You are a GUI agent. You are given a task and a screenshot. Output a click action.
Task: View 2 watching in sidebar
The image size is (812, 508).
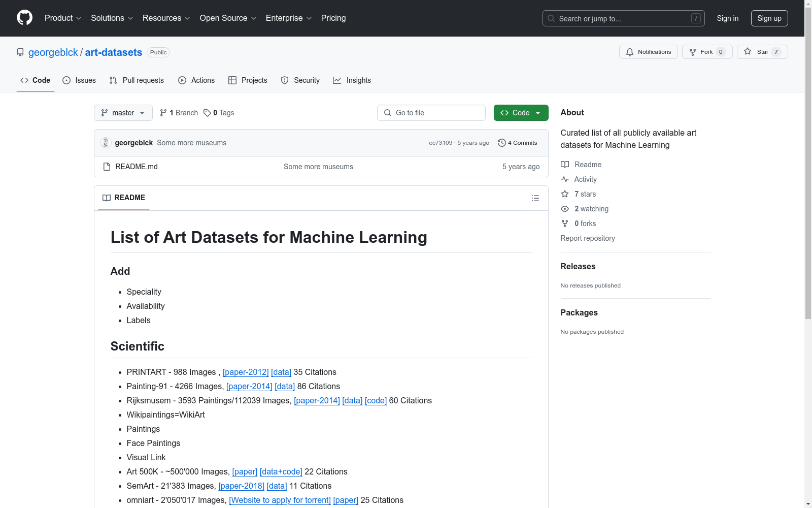click(x=585, y=209)
